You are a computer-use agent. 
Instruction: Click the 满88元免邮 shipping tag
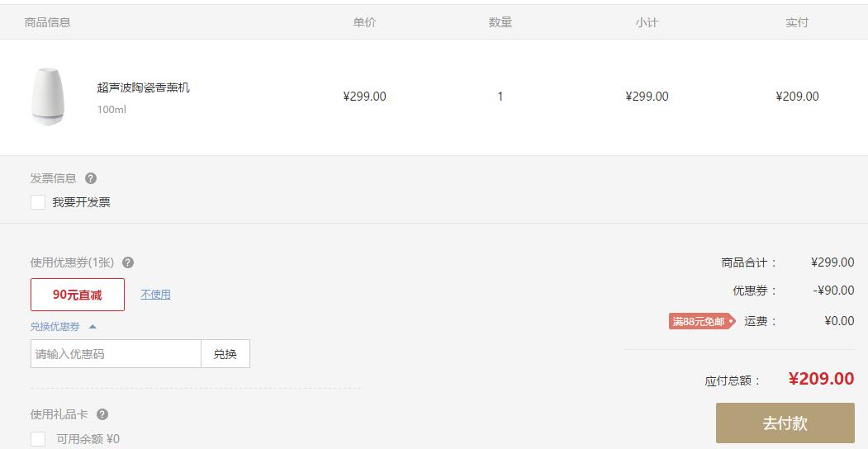[702, 321]
